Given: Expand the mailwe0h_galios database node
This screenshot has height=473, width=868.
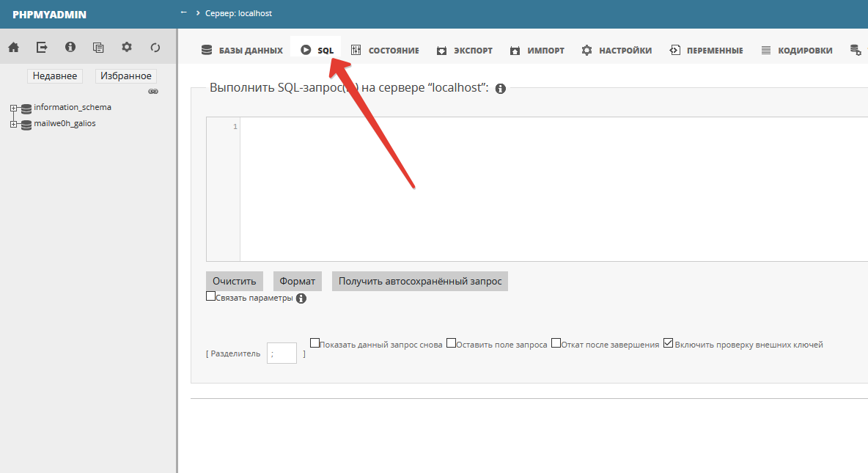Looking at the screenshot, I should tap(13, 124).
